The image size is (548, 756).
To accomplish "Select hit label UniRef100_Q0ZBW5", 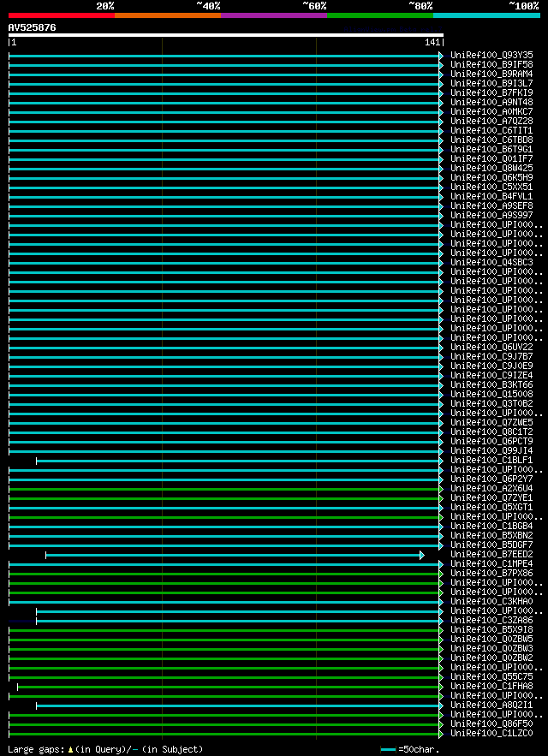I will 491,640.
